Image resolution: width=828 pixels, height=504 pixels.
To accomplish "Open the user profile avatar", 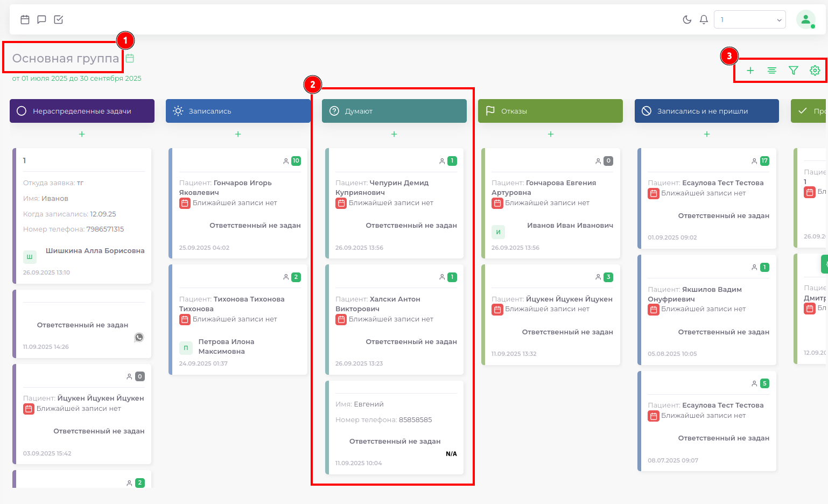I will (x=805, y=19).
